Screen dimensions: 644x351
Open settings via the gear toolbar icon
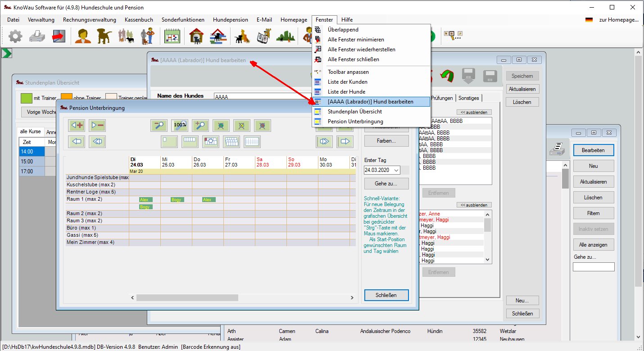point(15,36)
